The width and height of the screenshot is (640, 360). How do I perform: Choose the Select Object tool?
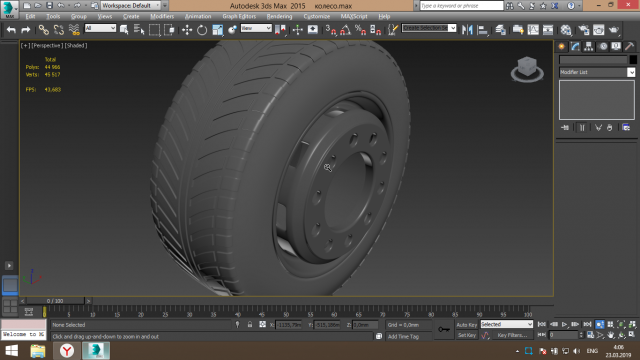pos(124,30)
